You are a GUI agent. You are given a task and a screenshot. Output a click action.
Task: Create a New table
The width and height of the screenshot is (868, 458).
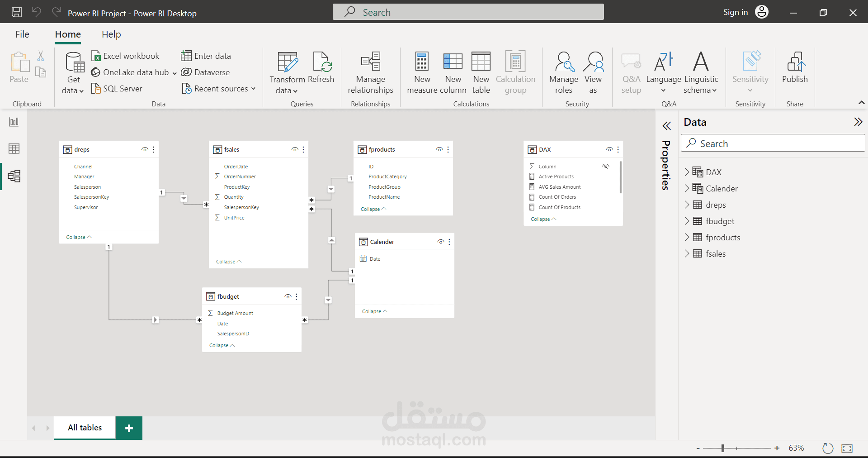point(481,72)
